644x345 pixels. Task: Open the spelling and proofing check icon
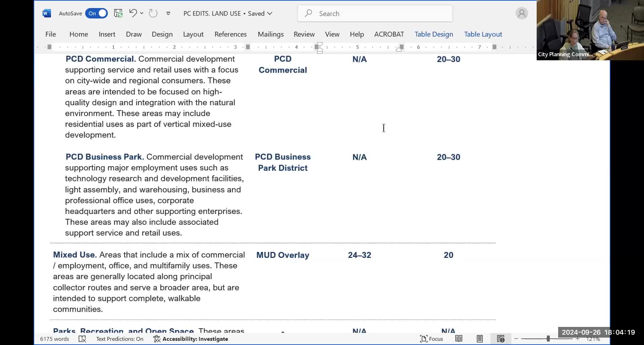click(82, 339)
